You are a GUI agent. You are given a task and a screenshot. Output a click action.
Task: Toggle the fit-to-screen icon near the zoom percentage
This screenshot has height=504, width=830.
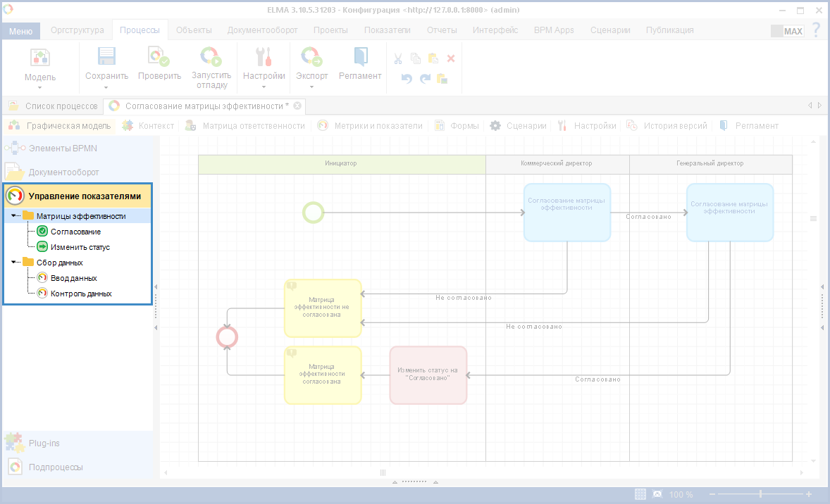(x=657, y=494)
